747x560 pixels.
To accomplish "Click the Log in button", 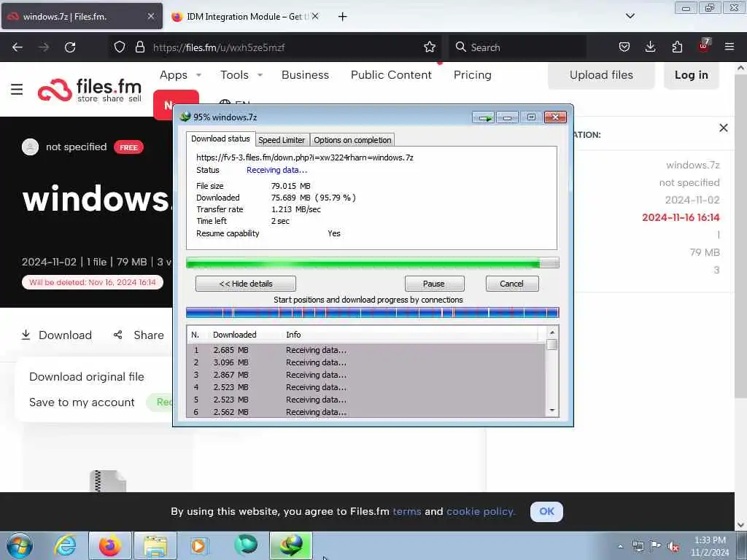I will (x=692, y=75).
